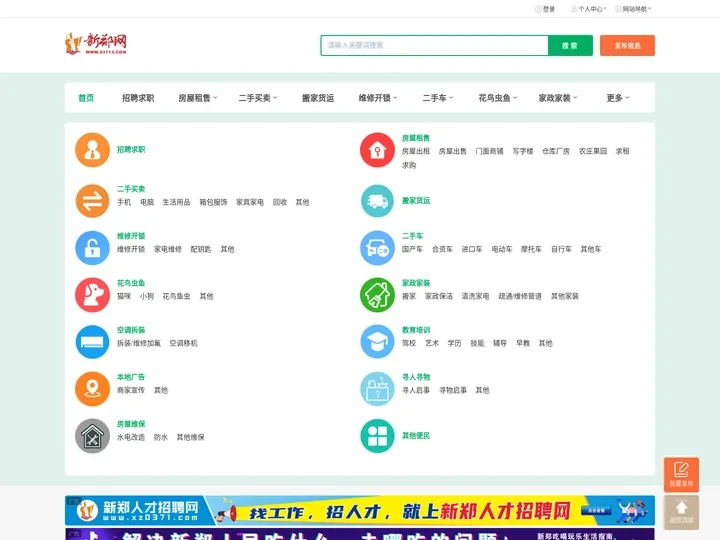
Task: Open the 国产车 subcategory link
Action: (412, 249)
